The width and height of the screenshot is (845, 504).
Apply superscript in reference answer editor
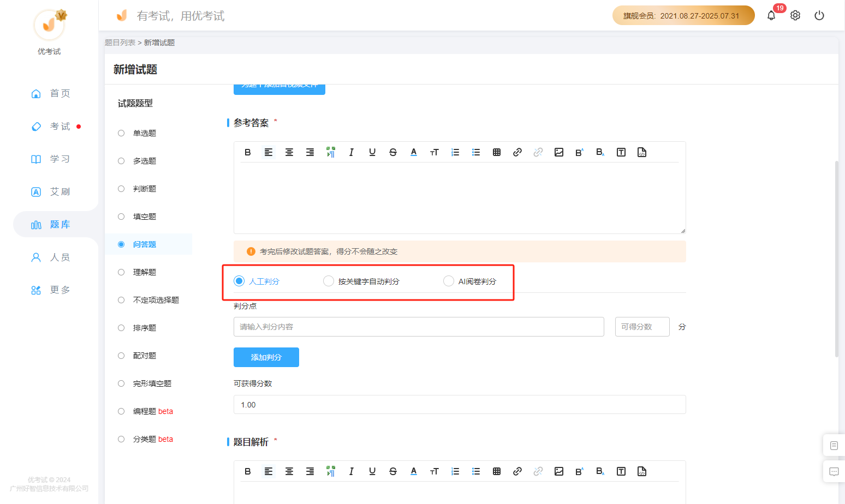[580, 152]
